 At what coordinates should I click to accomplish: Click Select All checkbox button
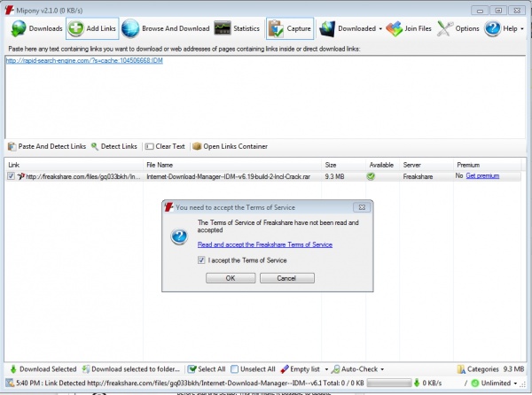point(207,369)
